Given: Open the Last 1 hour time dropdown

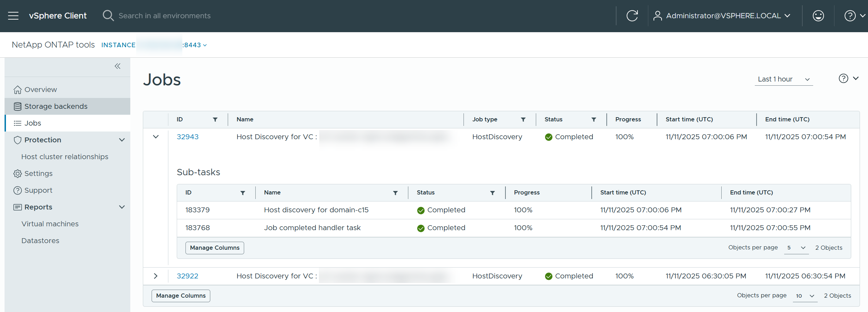Looking at the screenshot, I should 783,79.
